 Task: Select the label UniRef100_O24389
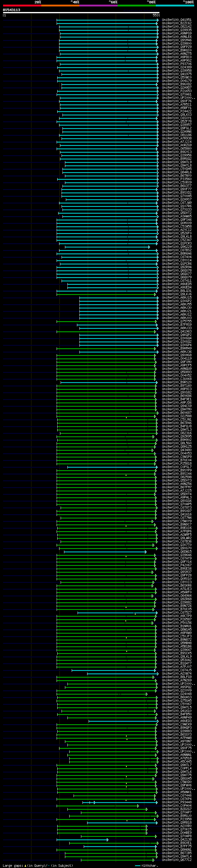click(x=177, y=67)
